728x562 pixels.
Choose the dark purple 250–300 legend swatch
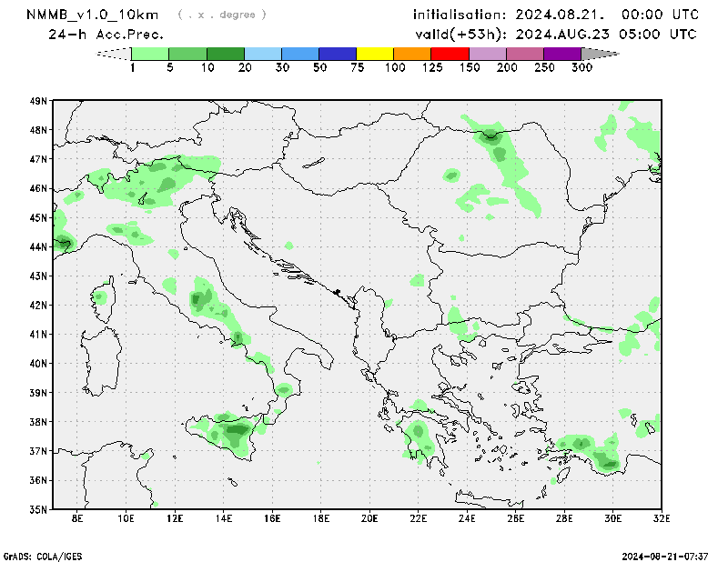(562, 54)
